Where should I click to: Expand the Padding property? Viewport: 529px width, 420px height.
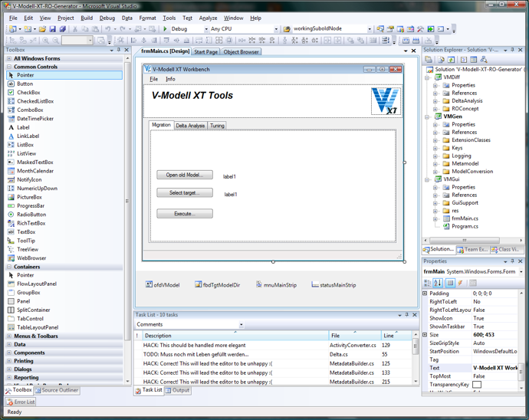click(x=425, y=294)
